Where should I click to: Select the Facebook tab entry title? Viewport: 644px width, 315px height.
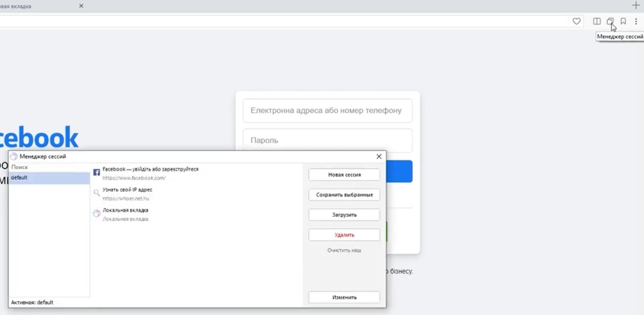[x=150, y=169]
